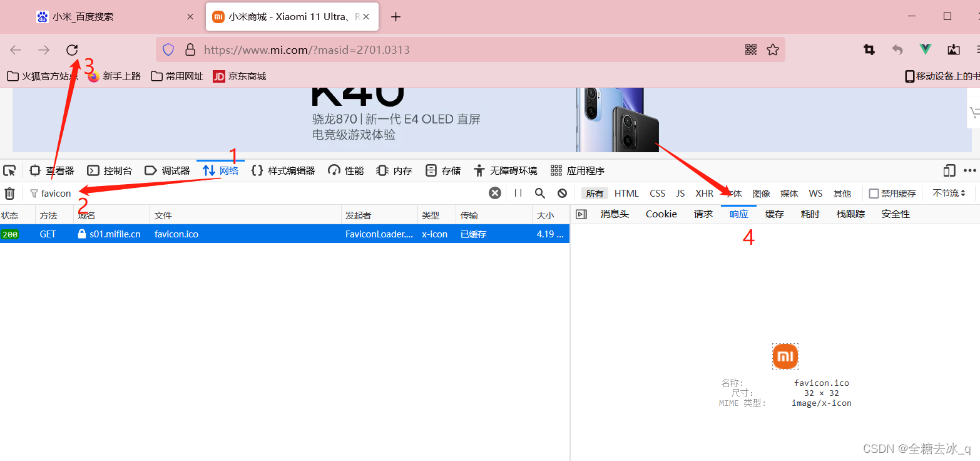Pause network recording
The width and height of the screenshot is (980, 461).
518,193
